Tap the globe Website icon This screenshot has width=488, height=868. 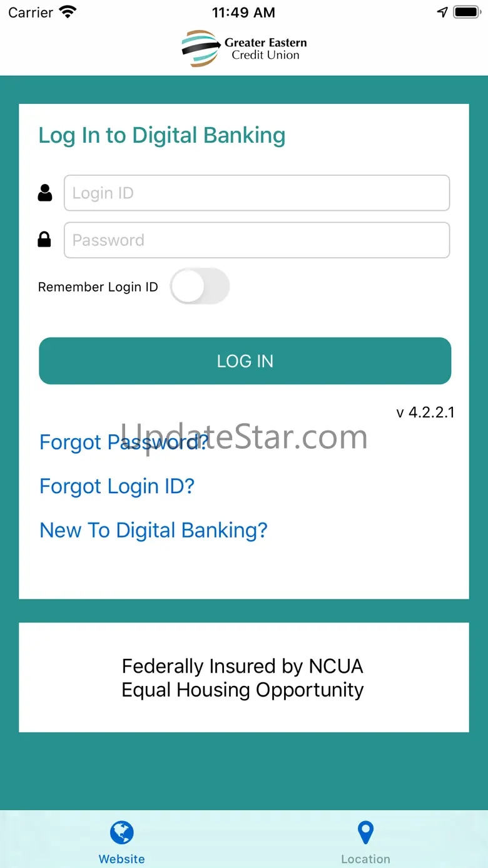pos(122,833)
